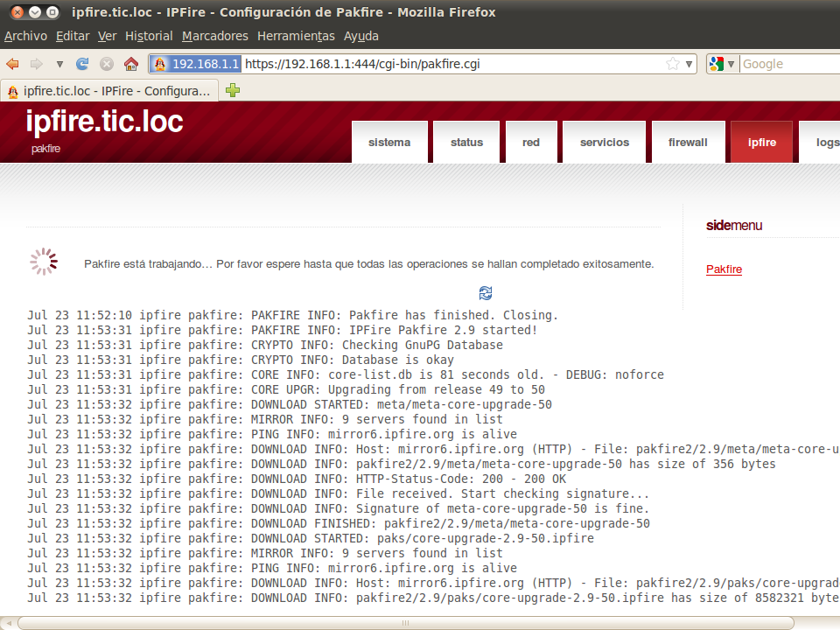Click the site identity badge showing 192.168.1.1
The image size is (840, 630).
(196, 64)
